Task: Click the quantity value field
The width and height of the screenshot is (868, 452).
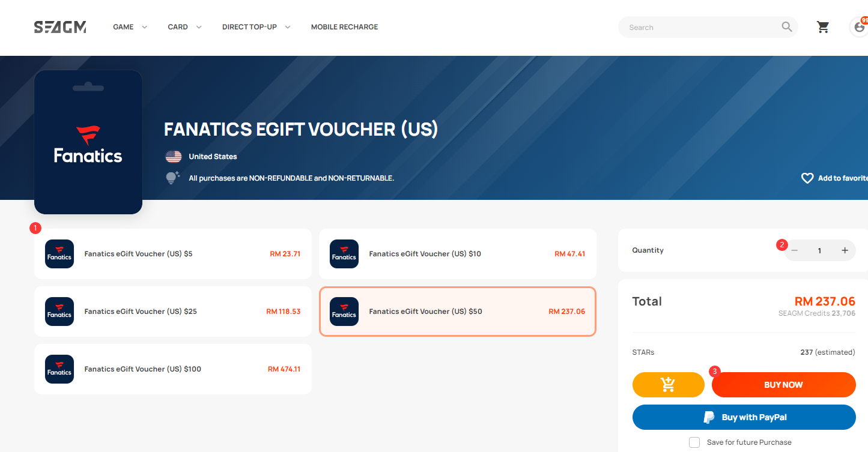Action: tap(819, 250)
